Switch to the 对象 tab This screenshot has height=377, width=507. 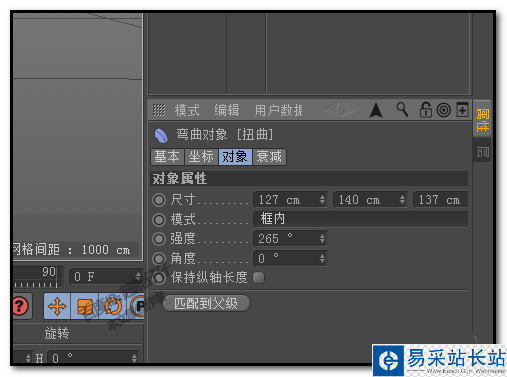click(x=235, y=157)
